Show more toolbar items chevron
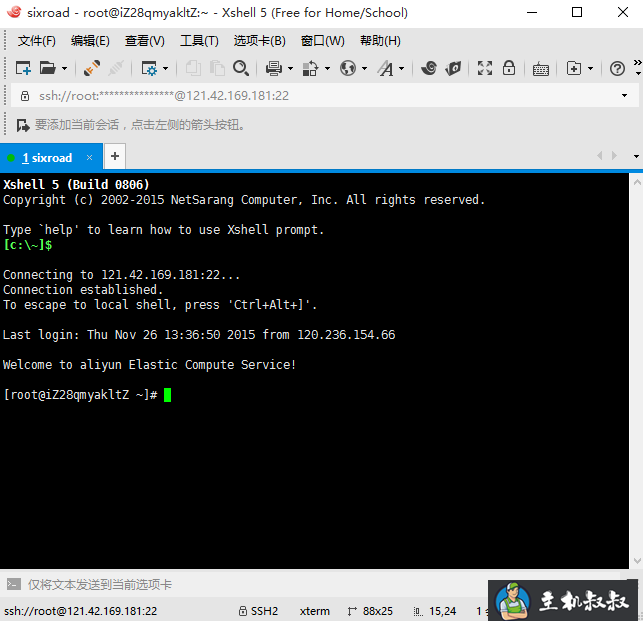The height and width of the screenshot is (621, 643). [638, 62]
